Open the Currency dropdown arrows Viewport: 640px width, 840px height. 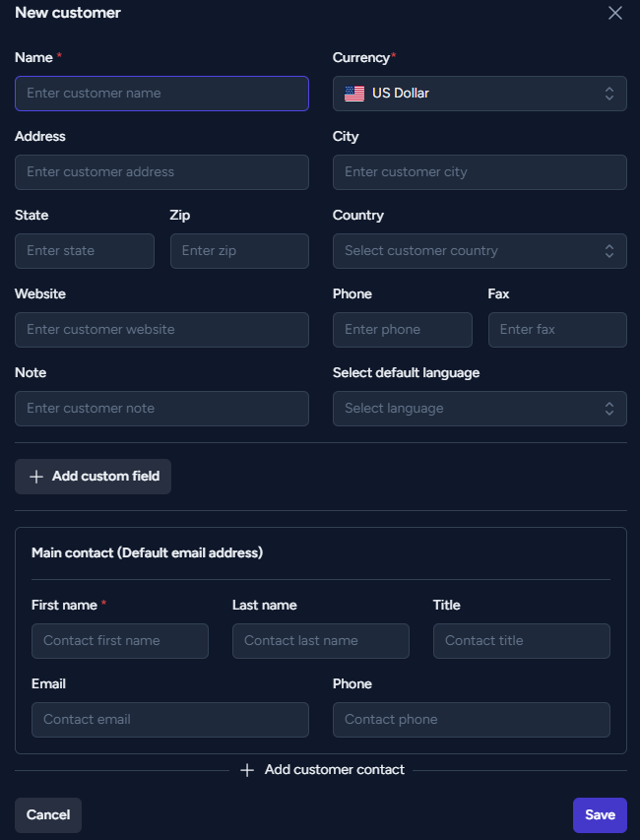[608, 94]
